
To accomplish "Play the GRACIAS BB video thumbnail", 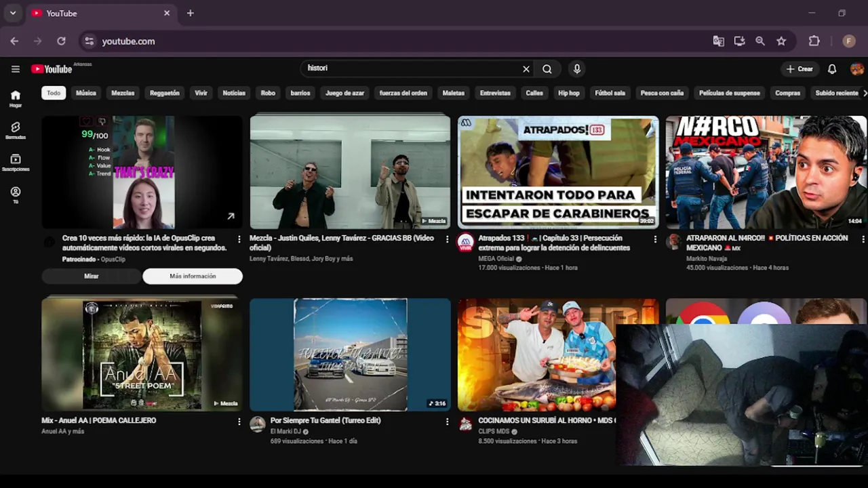I will click(x=350, y=172).
